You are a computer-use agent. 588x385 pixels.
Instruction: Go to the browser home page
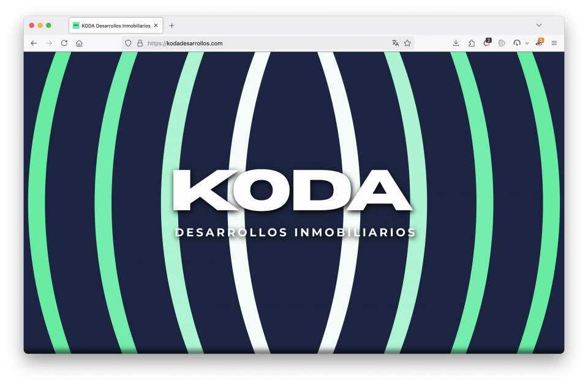tap(79, 44)
